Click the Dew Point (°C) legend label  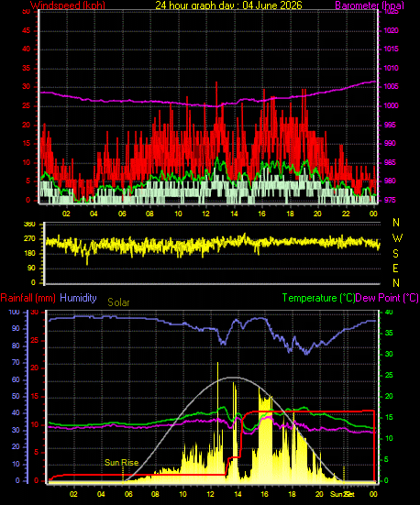tap(387, 298)
